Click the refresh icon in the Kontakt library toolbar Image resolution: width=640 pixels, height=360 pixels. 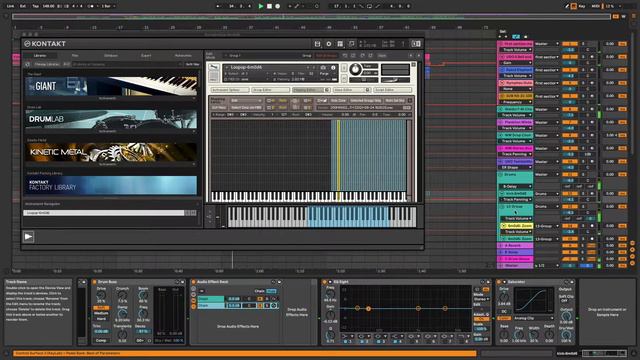click(x=27, y=64)
